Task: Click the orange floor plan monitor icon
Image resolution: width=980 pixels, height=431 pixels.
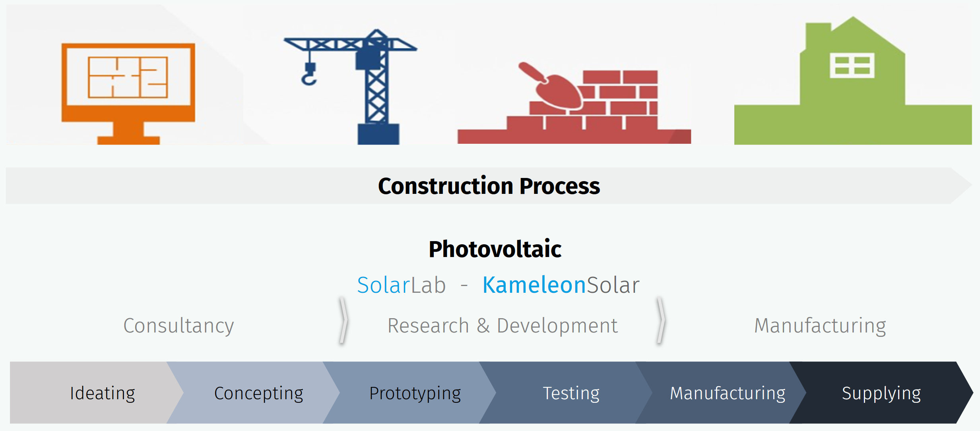Action: tap(128, 94)
